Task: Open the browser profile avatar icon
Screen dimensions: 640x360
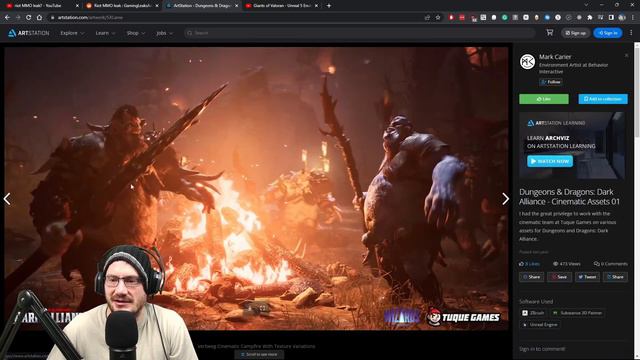Action: tap(622, 18)
